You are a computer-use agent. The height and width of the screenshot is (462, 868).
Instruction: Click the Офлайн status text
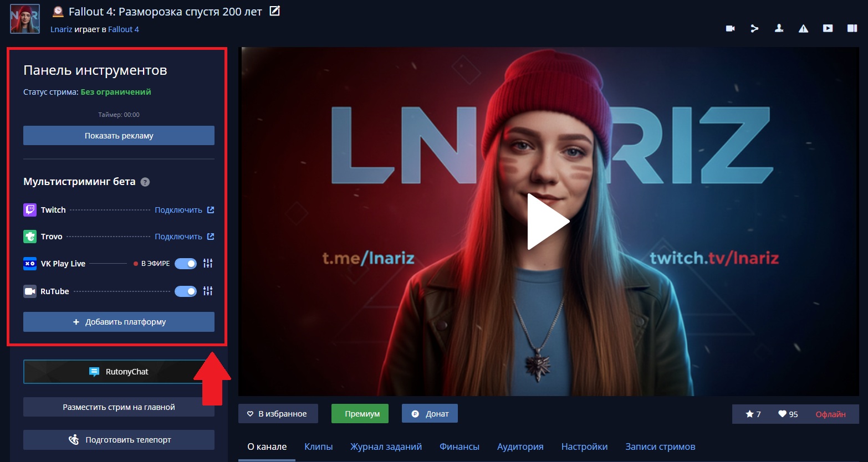pos(830,414)
